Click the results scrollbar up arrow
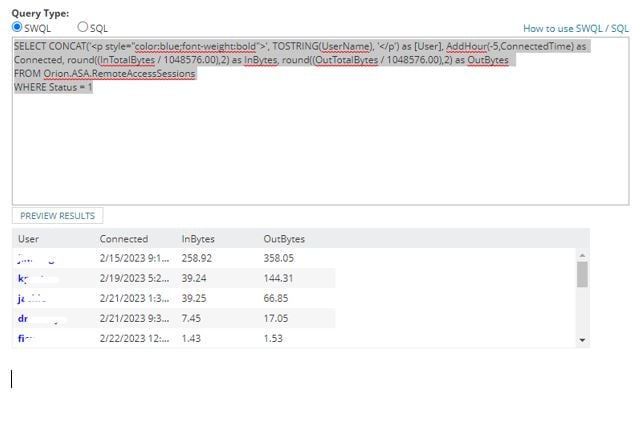 pos(582,255)
